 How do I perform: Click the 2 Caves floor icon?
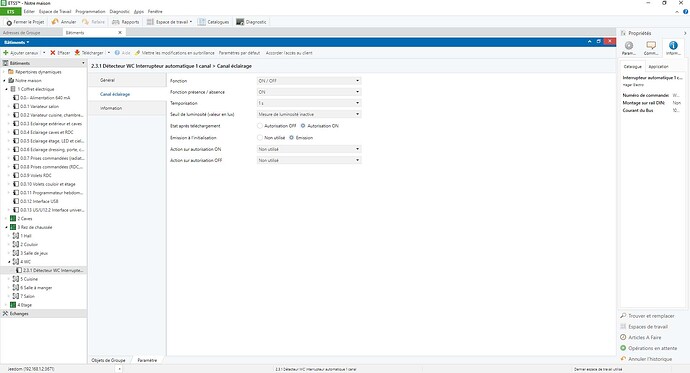[x=13, y=218]
